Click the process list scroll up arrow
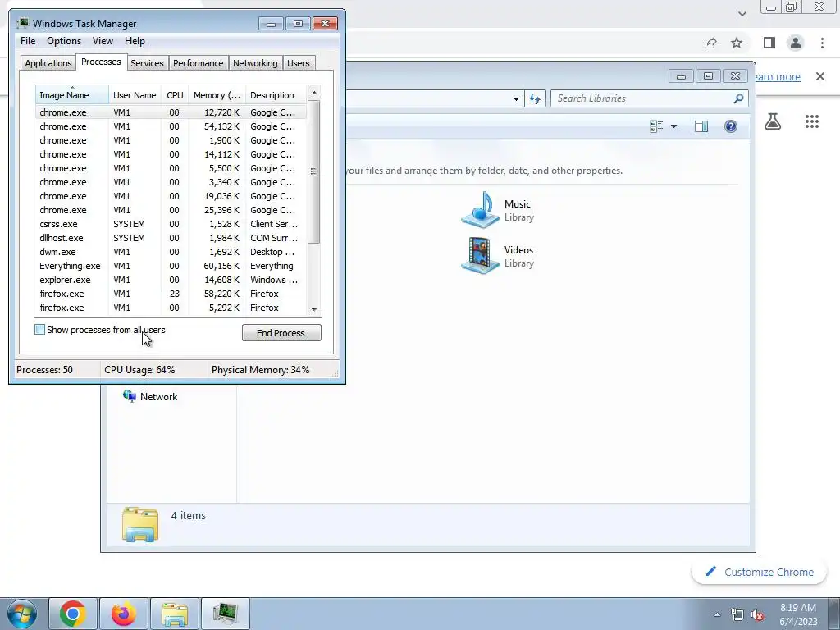 click(314, 93)
